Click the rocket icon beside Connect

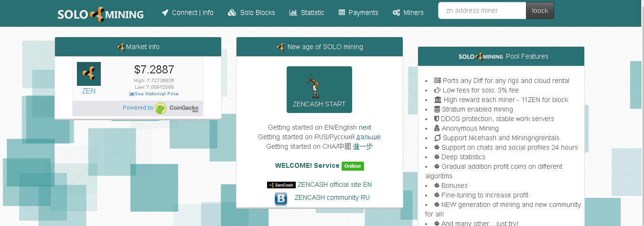[x=165, y=12]
